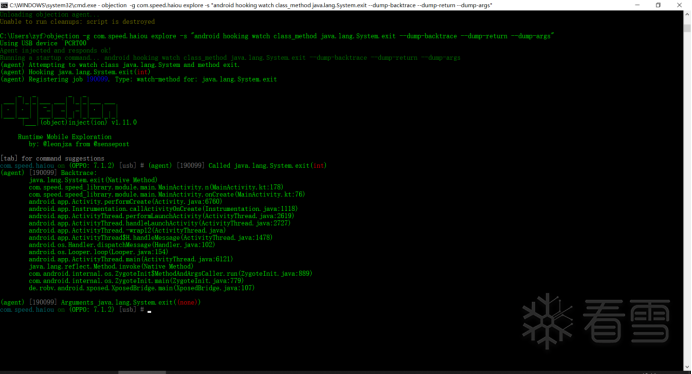The height and width of the screenshot is (374, 692).
Task: Maximize or restore the cmd.exe window
Action: pyautogui.click(x=658, y=5)
